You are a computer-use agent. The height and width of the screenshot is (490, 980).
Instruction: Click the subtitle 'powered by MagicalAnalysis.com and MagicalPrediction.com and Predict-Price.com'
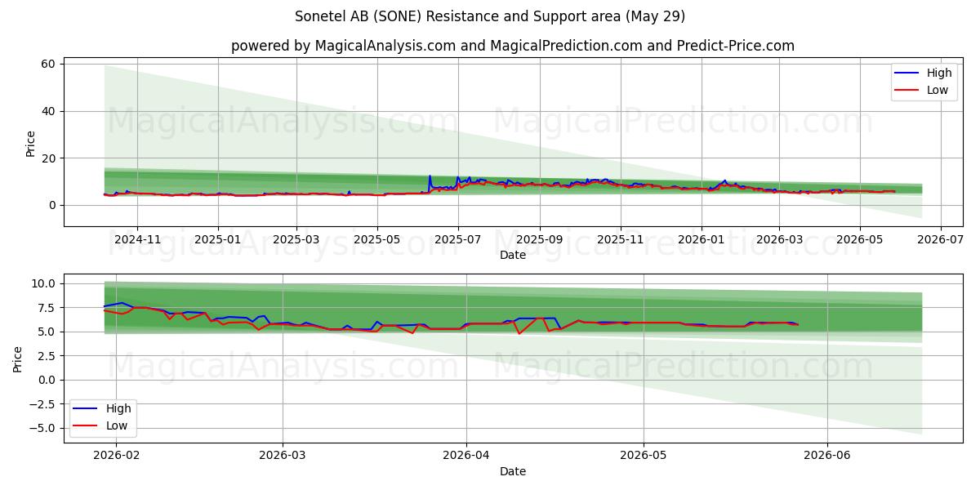(x=513, y=46)
